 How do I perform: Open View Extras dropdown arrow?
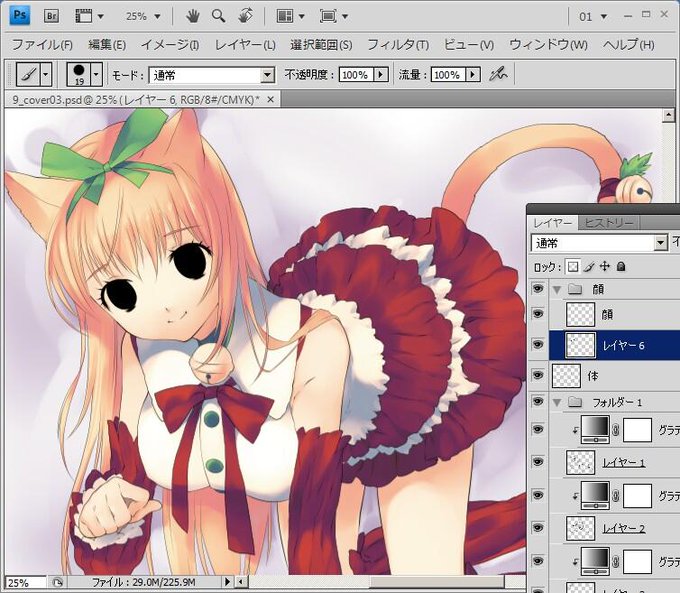click(x=101, y=16)
